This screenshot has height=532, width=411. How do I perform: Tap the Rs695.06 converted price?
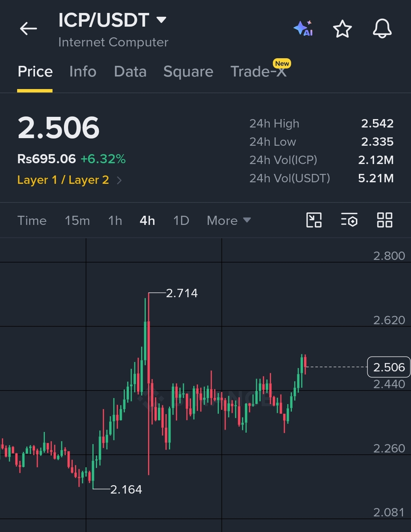[x=46, y=159]
